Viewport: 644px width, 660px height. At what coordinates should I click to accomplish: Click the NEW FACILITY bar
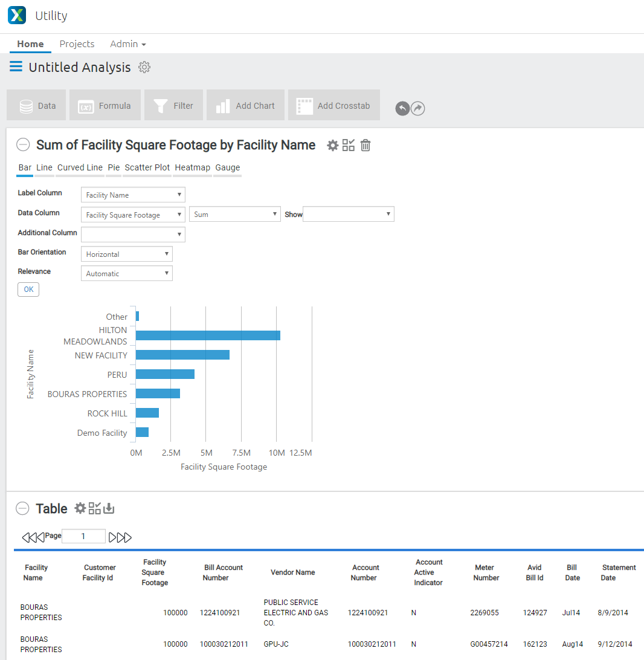(182, 355)
